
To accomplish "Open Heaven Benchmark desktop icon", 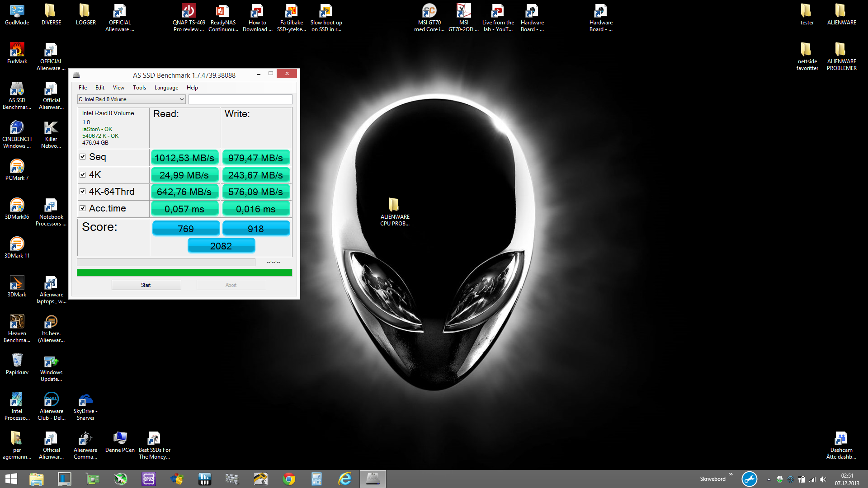I will click(x=17, y=328).
